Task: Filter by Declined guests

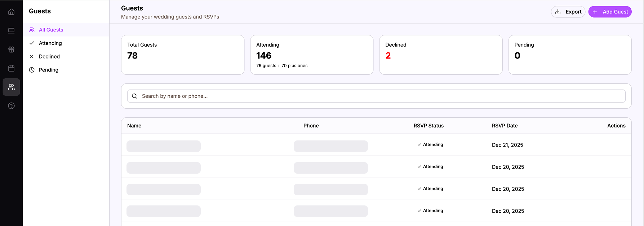Action: tap(49, 57)
